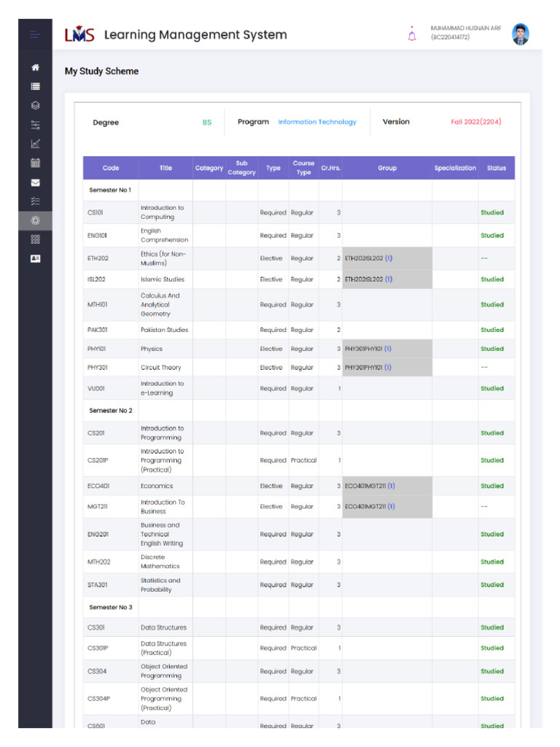Click the stacked layers sidebar icon
The image size is (560, 747).
35,106
